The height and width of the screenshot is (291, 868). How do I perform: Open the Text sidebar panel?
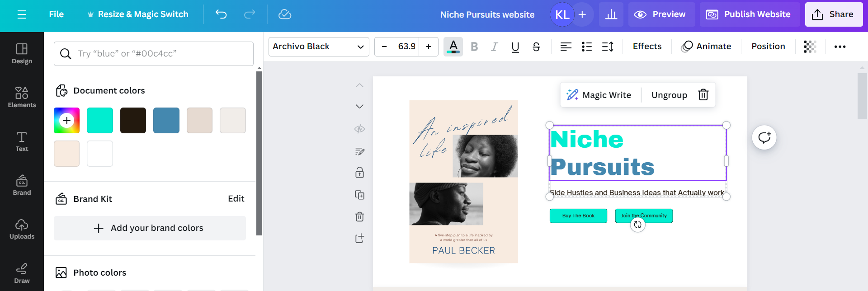(22, 141)
